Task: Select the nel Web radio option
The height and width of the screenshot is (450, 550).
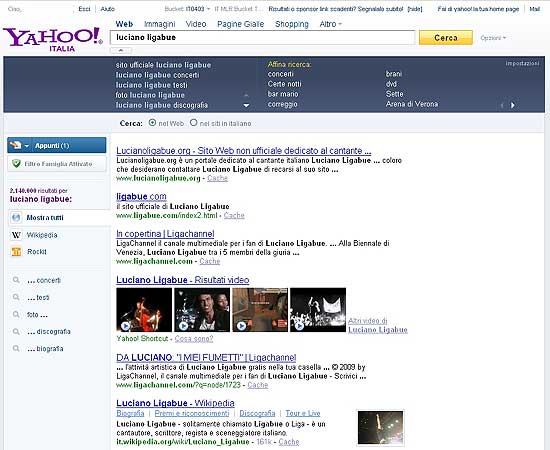Action: pos(152,123)
